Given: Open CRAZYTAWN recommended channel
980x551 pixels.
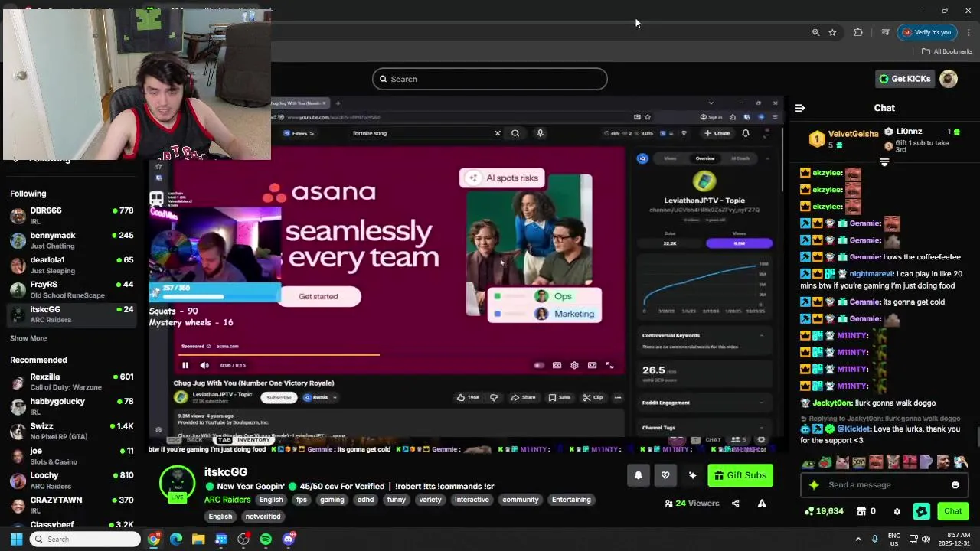Looking at the screenshot, I should click(72, 505).
